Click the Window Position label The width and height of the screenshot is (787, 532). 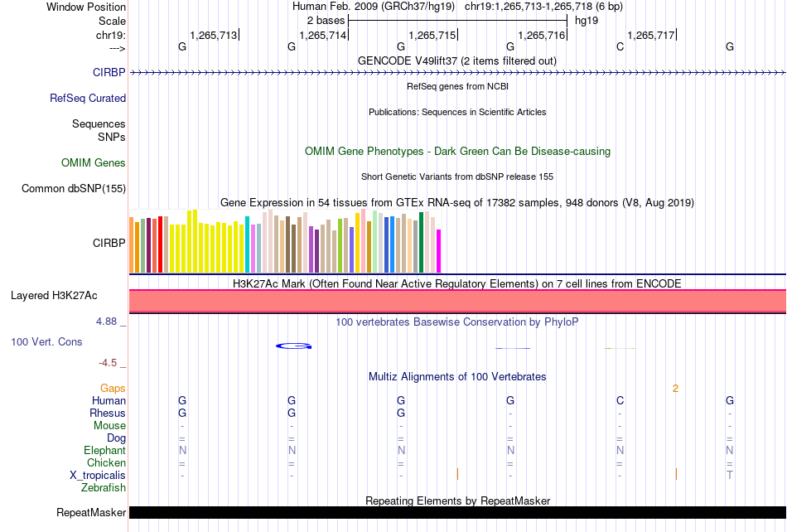click(x=86, y=7)
